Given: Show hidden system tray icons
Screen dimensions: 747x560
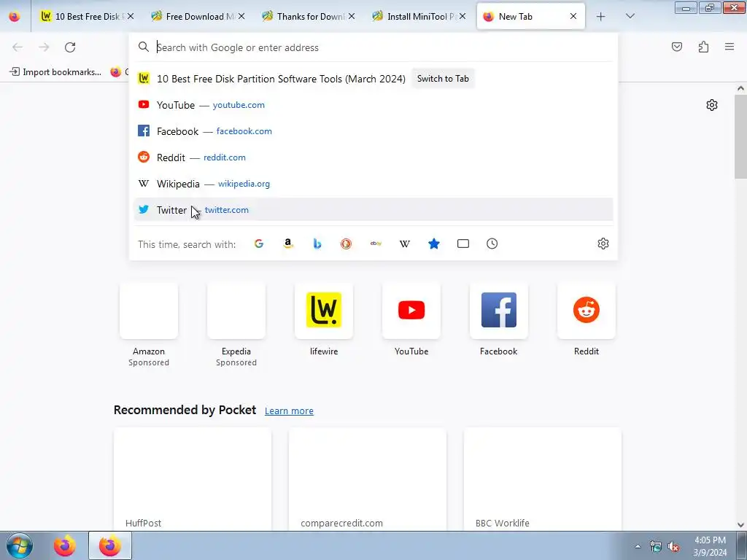Looking at the screenshot, I should 638,546.
